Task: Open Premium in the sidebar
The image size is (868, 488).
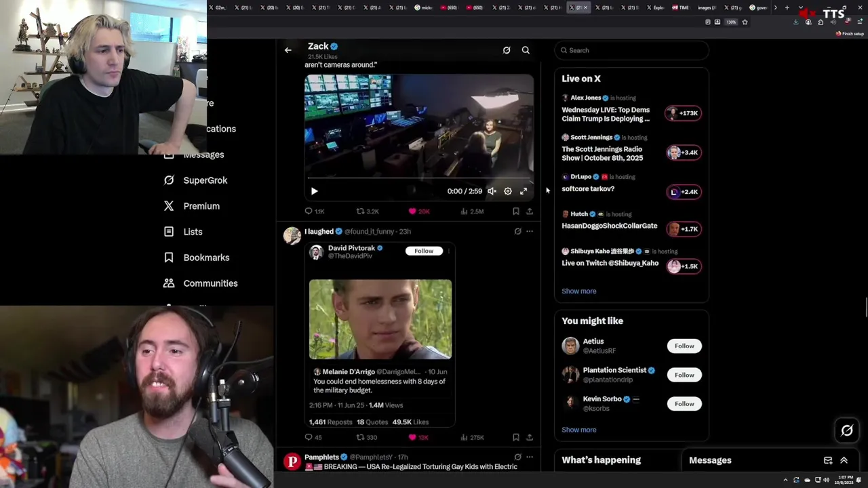Action: pos(191,206)
